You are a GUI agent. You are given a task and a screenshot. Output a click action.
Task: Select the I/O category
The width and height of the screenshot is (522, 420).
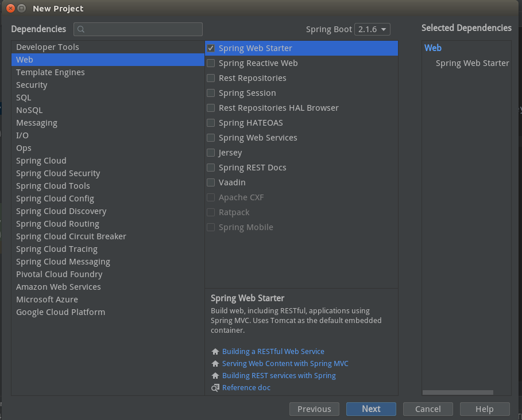(108, 135)
